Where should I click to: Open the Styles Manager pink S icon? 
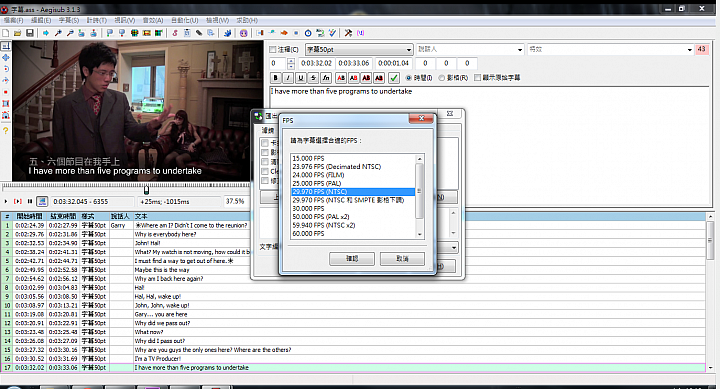pos(175,33)
